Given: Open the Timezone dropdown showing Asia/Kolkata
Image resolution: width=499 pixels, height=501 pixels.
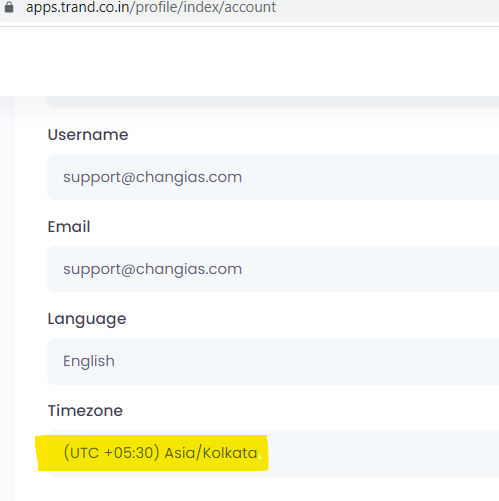Looking at the screenshot, I should coord(273,453).
